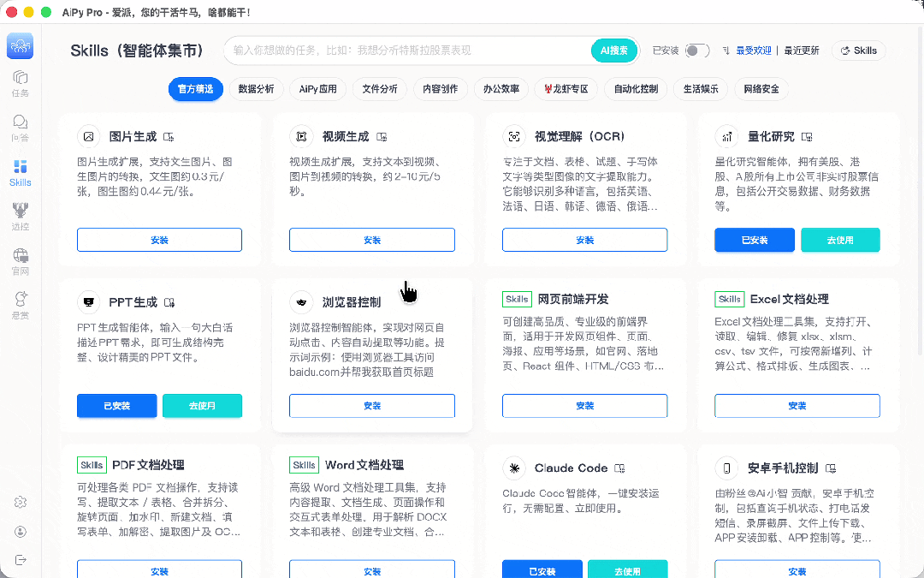
Task: Switch to the 办公效率 category tab
Action: coord(500,89)
